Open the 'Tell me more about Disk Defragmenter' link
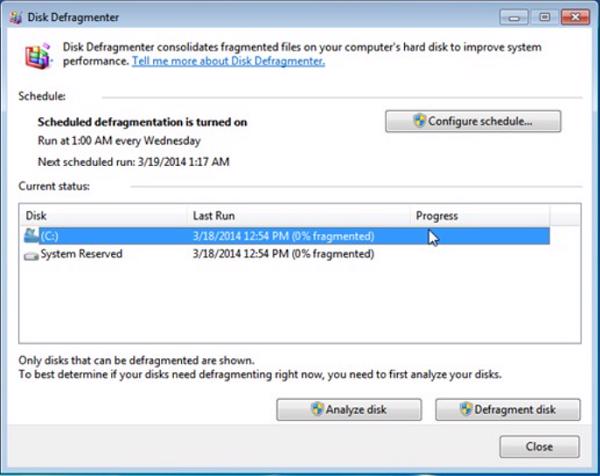Screen dimensions: 600x476 [x=228, y=61]
